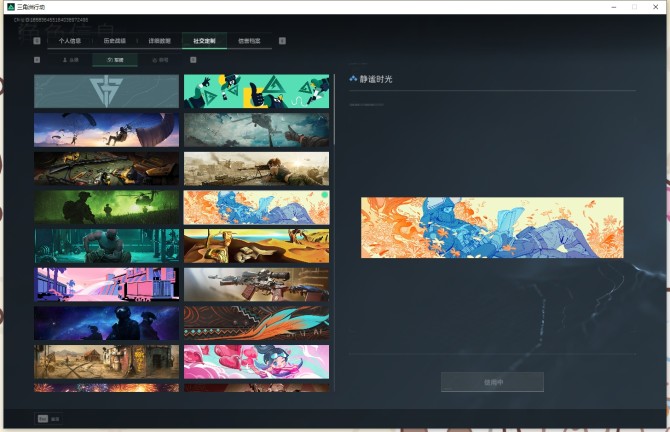Screen dimensions: 670x432
Task: Click the 使用中 button under the preview
Action: [x=492, y=382]
